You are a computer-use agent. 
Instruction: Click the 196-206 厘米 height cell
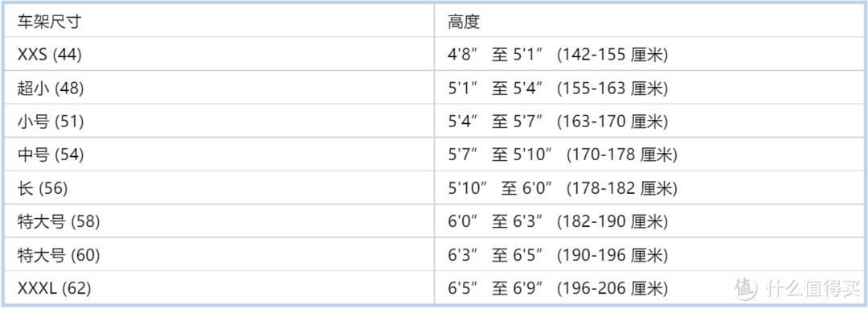649,288
